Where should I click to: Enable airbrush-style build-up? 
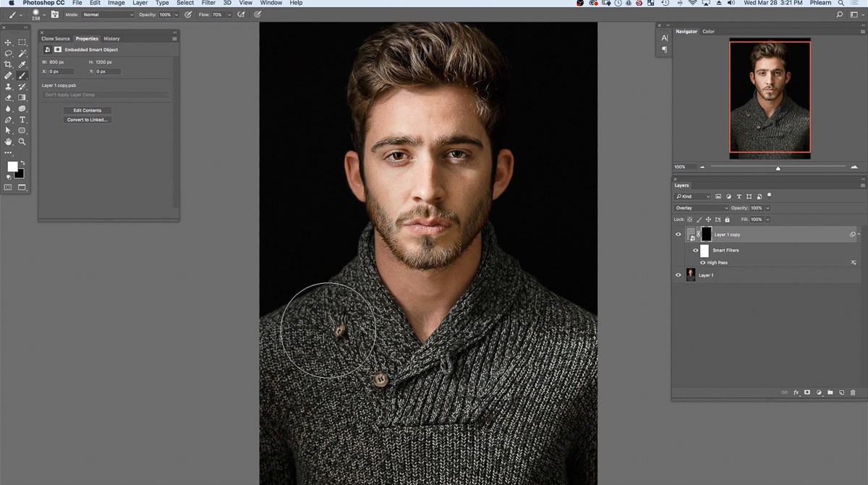(241, 14)
